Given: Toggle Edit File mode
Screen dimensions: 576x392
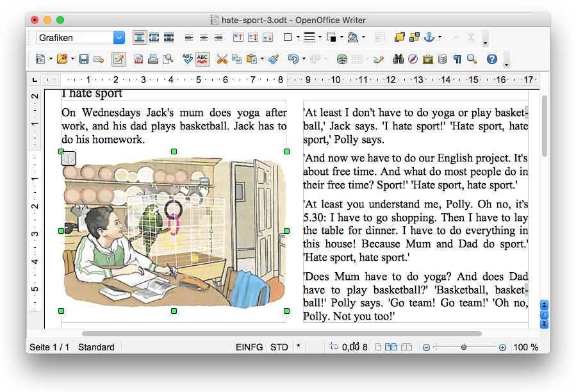Looking at the screenshot, I should (x=119, y=59).
